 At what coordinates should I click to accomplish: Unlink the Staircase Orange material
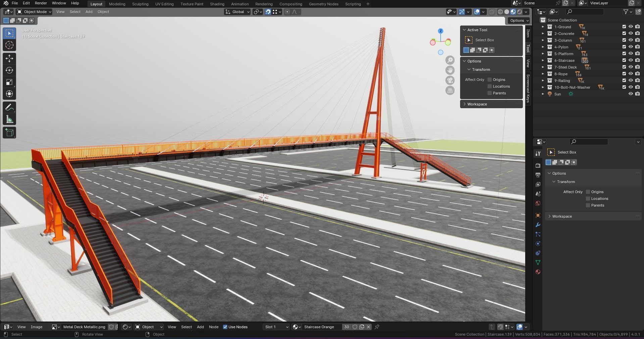(x=368, y=327)
